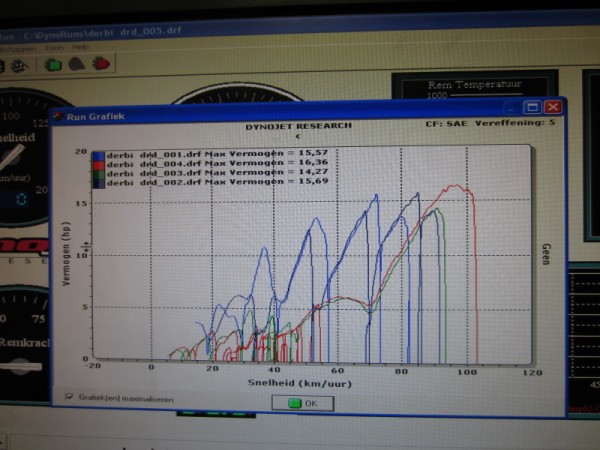The height and width of the screenshot is (450, 600).
Task: Click the green OK button
Action: click(x=303, y=403)
